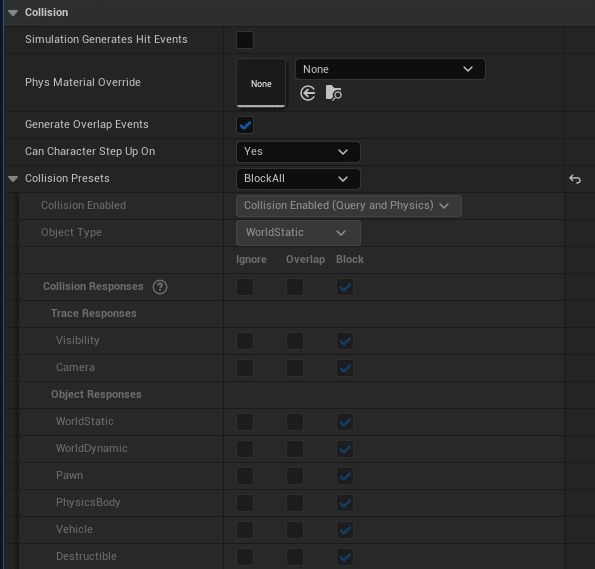
Task: Click the Use Selected Asset arrow icon
Action: click(x=307, y=93)
